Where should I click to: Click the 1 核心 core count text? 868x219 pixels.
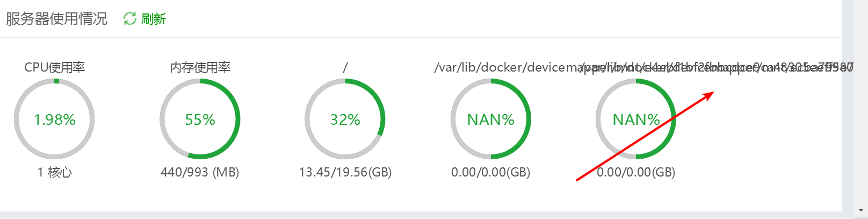coord(54,172)
